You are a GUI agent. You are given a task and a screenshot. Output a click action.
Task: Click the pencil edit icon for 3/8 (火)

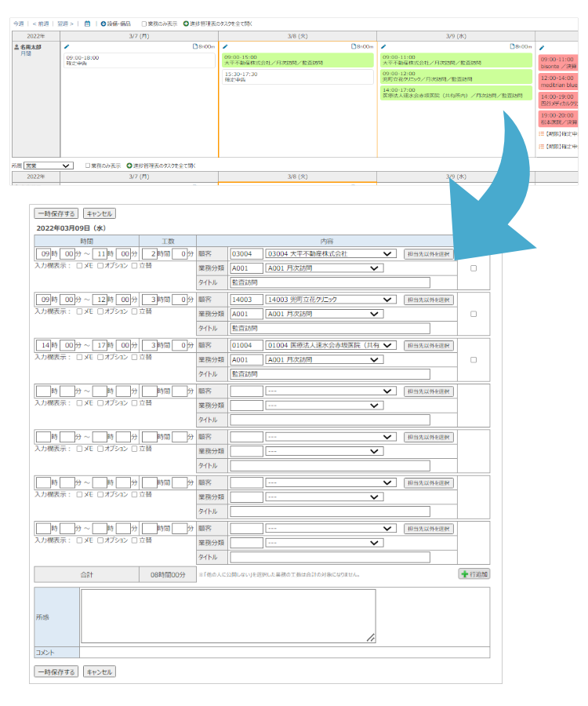click(x=226, y=47)
